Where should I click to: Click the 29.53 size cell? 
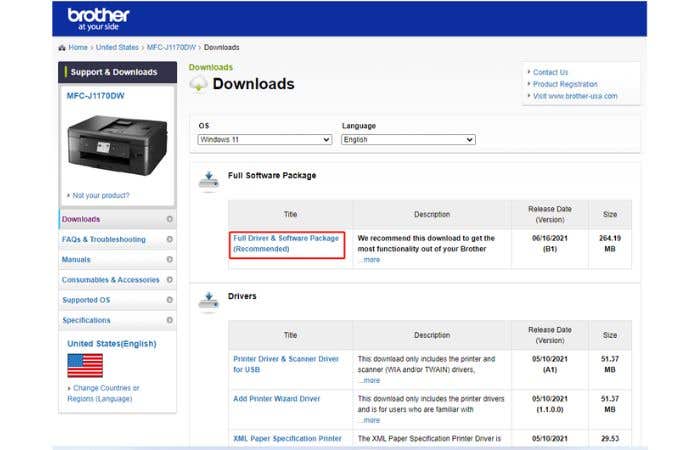(610, 439)
